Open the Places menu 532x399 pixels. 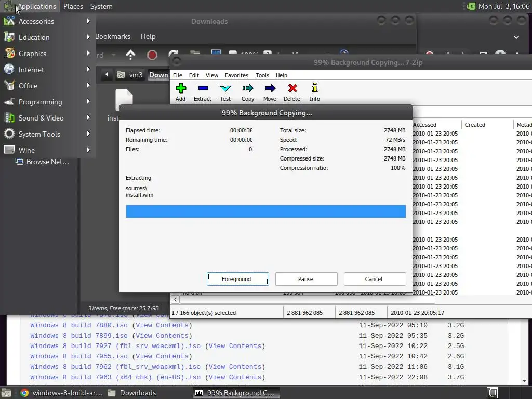tap(73, 6)
